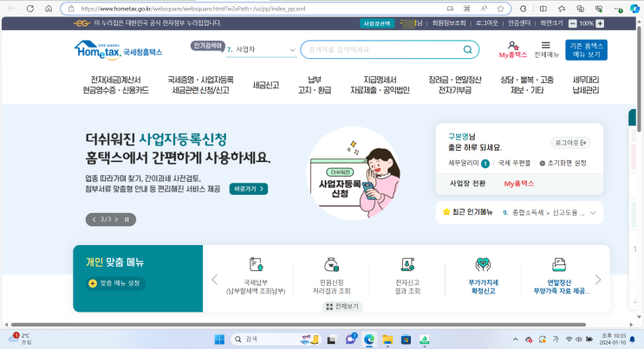Screen dimensions: 644x349
Task: Click browser extensions icon
Action: tap(523, 9)
